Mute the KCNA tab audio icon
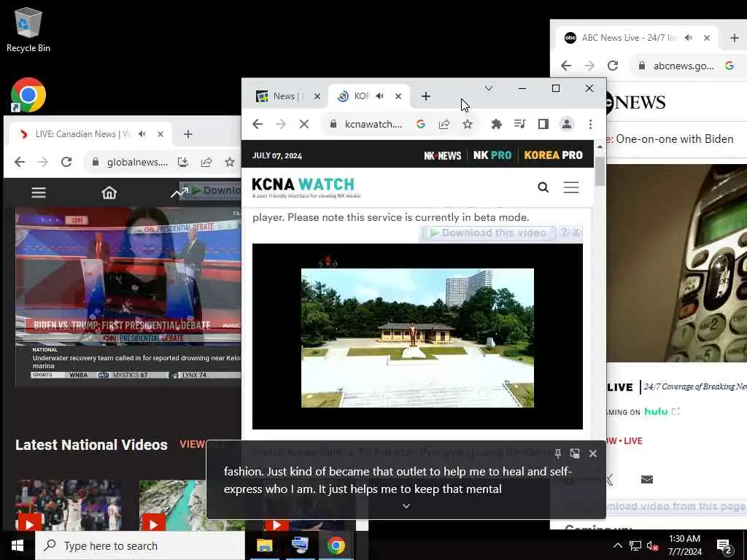The width and height of the screenshot is (747, 560). [x=379, y=96]
